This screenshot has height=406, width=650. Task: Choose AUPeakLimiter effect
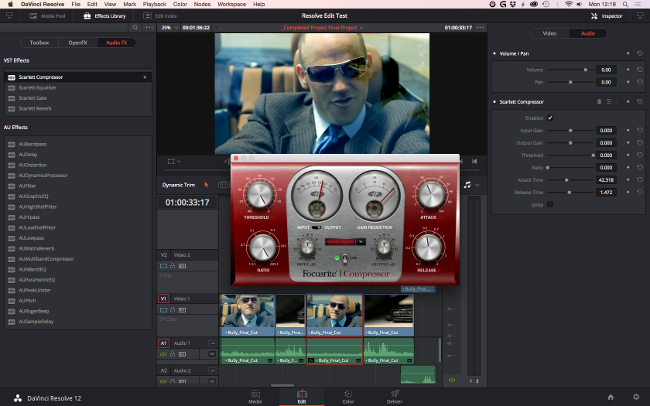[x=78, y=290]
